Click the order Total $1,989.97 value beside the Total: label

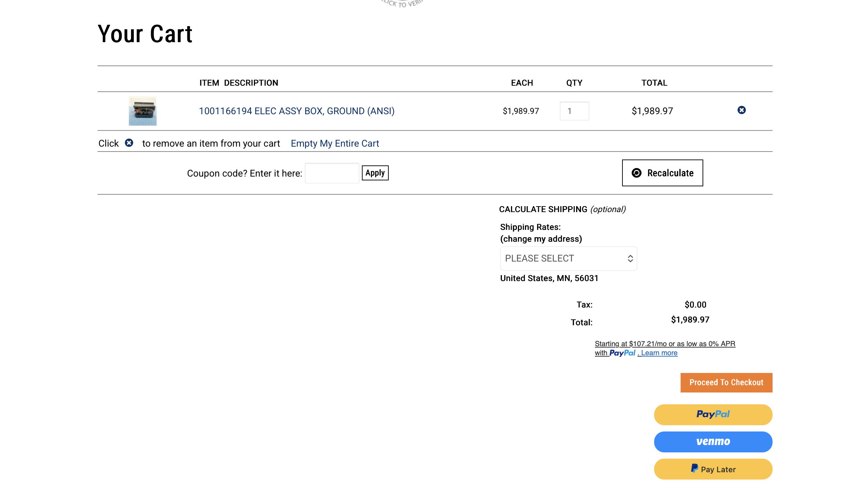[690, 320]
